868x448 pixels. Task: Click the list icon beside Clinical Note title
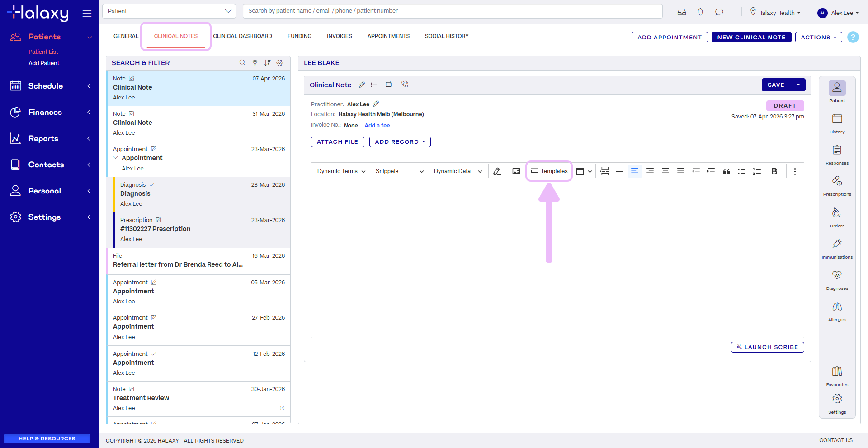tap(374, 85)
